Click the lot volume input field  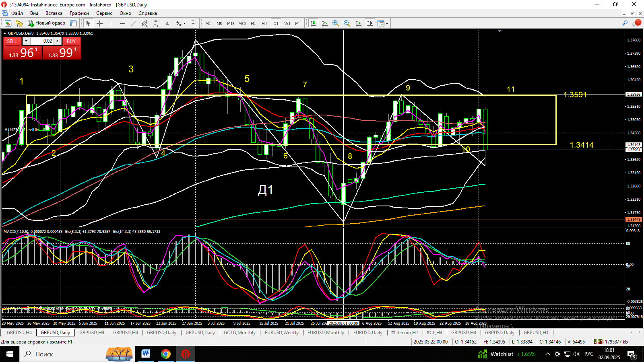point(42,41)
